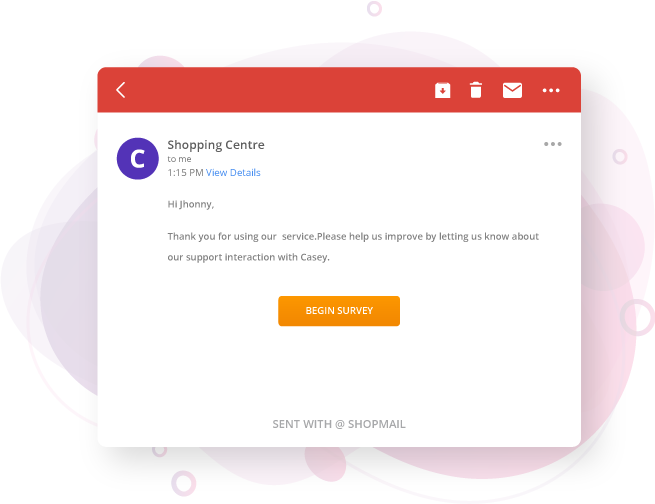Image resolution: width=655 pixels, height=504 pixels.
Task: Click the purple C sender avatar
Action: [137, 159]
